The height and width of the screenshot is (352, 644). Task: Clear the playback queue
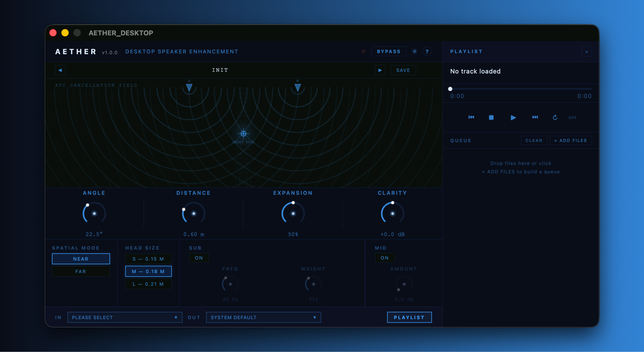tap(534, 140)
